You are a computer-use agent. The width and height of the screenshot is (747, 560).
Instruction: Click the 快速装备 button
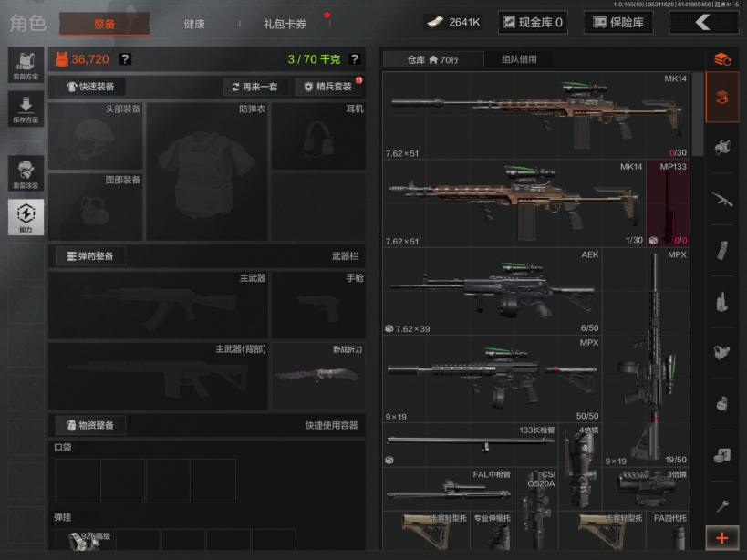(90, 87)
